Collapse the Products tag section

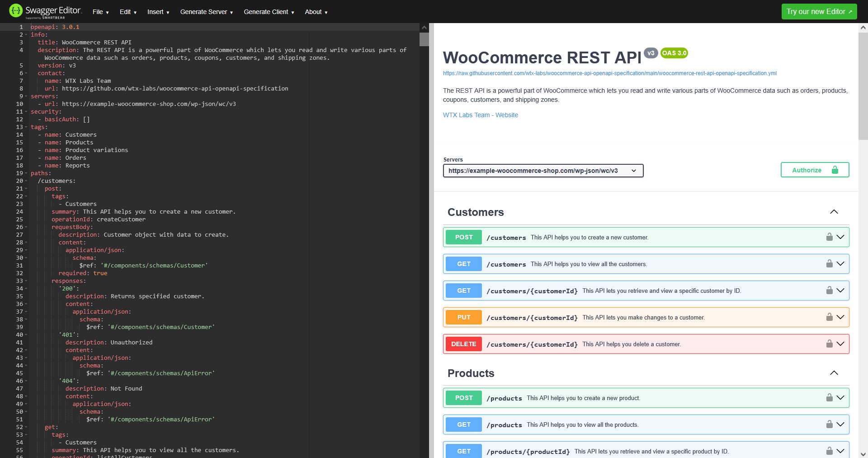pos(834,373)
